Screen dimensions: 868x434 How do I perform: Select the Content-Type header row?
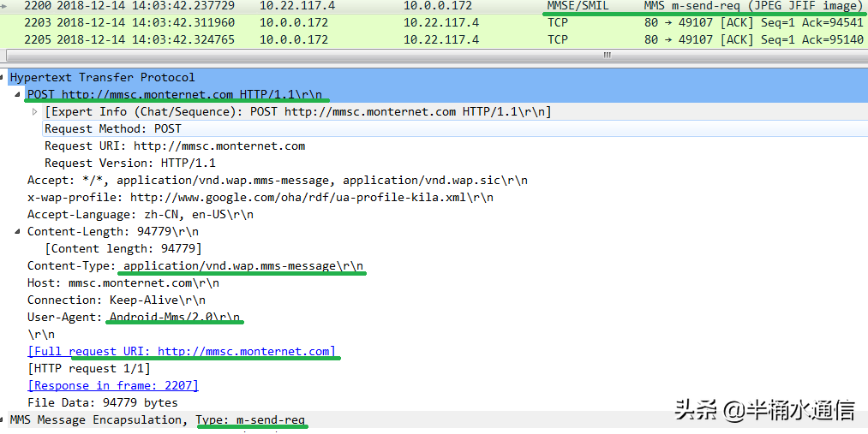pos(195,266)
